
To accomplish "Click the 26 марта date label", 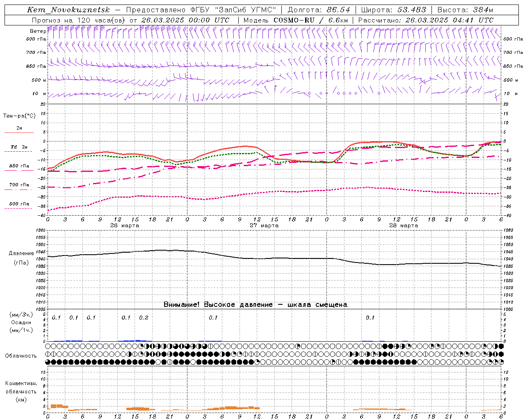I will click(125, 226).
